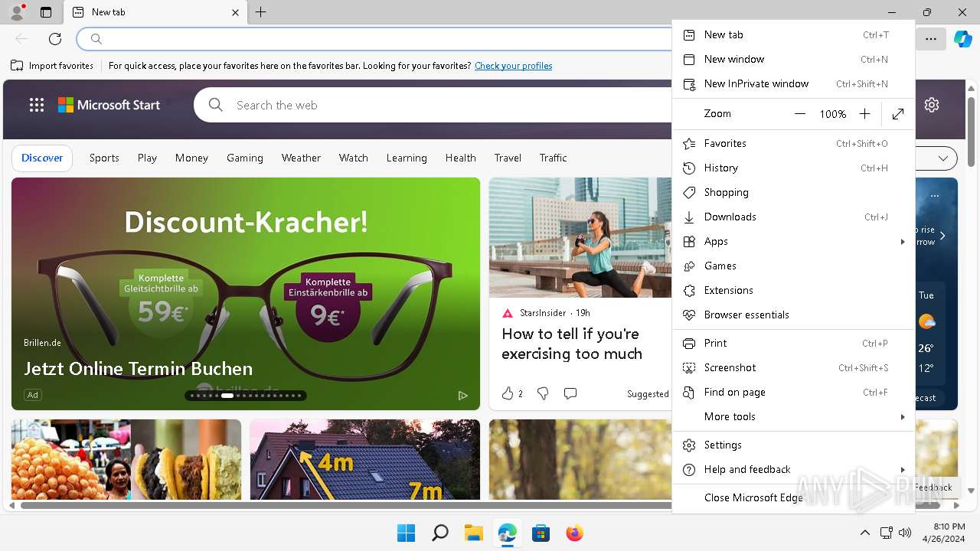This screenshot has width=980, height=551.
Task: Open the Copilot sidebar icon
Action: point(962,38)
